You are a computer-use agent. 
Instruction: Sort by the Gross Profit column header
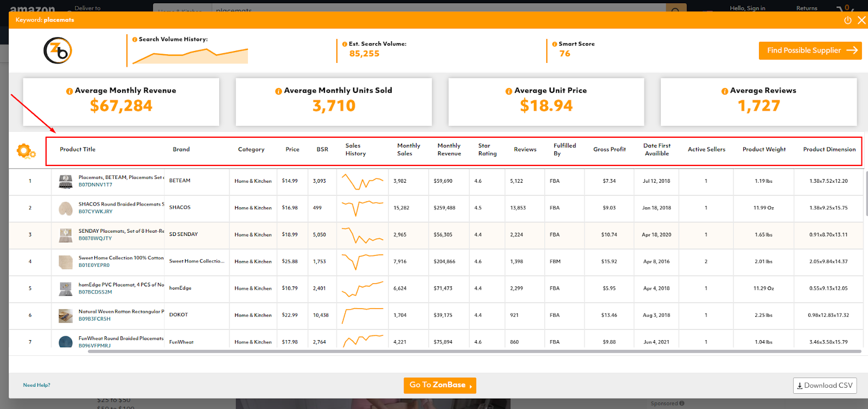tap(609, 150)
